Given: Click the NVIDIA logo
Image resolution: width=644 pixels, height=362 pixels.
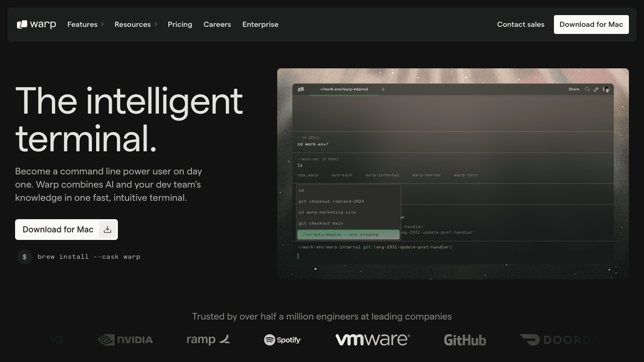Looking at the screenshot, I should (125, 340).
